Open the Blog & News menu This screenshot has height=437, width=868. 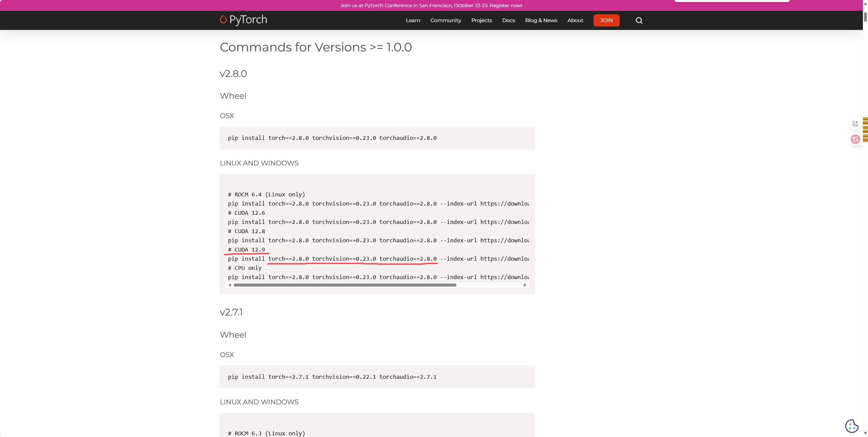point(541,20)
